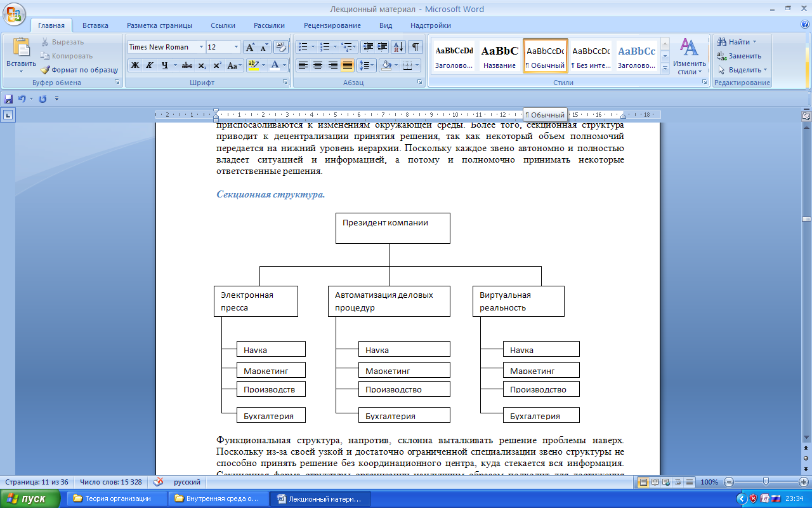This screenshot has width=812, height=508.
Task: Switch to Рассылки ribbon tab
Action: coord(269,25)
